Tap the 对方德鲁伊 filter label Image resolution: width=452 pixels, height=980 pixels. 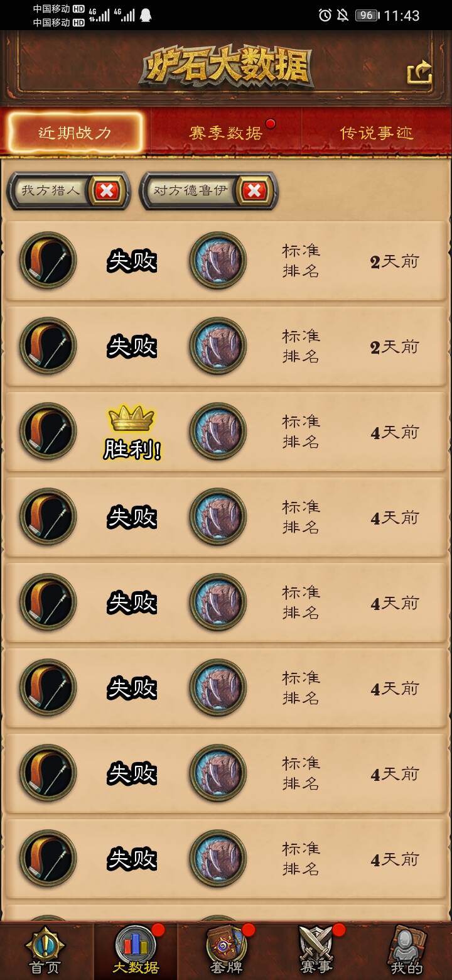[191, 190]
